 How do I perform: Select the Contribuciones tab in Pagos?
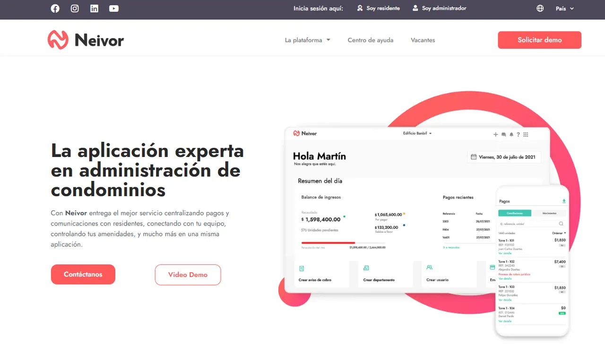(x=515, y=213)
